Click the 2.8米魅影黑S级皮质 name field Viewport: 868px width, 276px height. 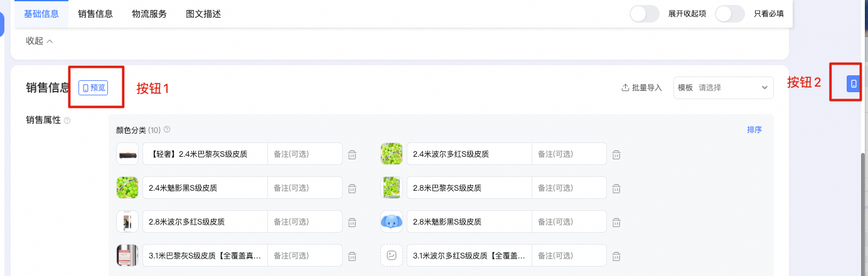[469, 221]
